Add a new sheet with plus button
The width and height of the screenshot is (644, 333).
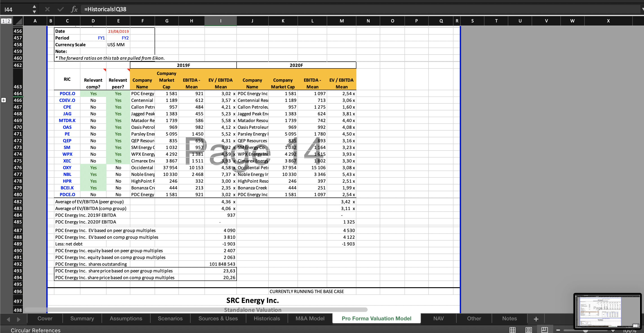[x=536, y=319]
